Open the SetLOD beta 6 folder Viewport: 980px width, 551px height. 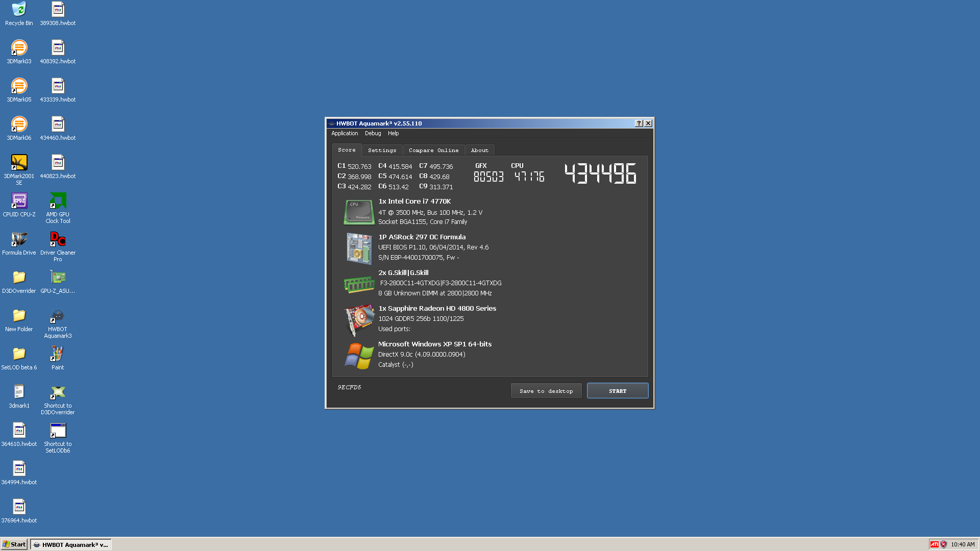[19, 358]
